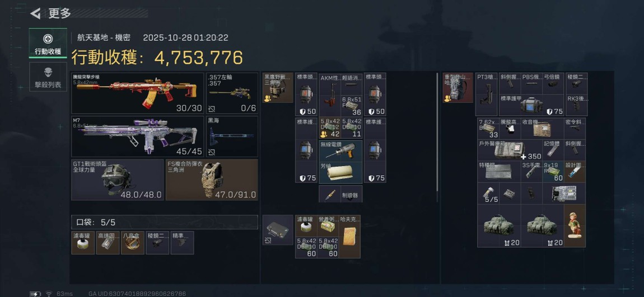Select the 哈夫克 gold brick item

click(351, 237)
